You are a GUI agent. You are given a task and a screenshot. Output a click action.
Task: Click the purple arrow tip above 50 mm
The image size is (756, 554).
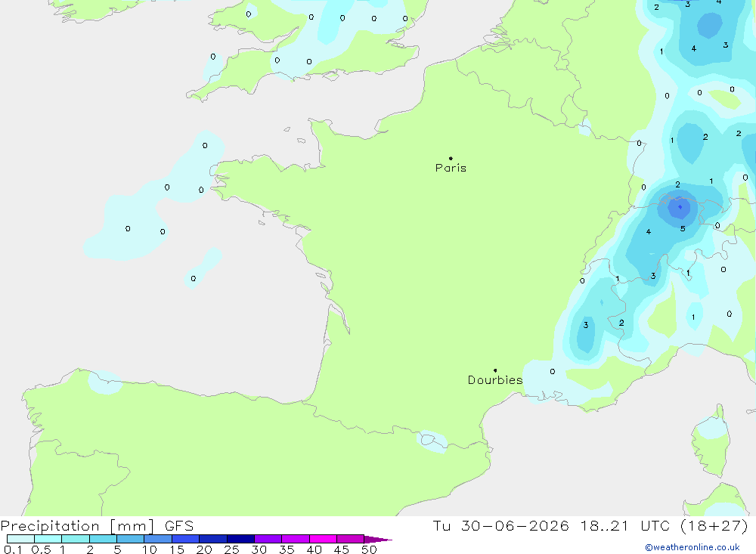378,540
